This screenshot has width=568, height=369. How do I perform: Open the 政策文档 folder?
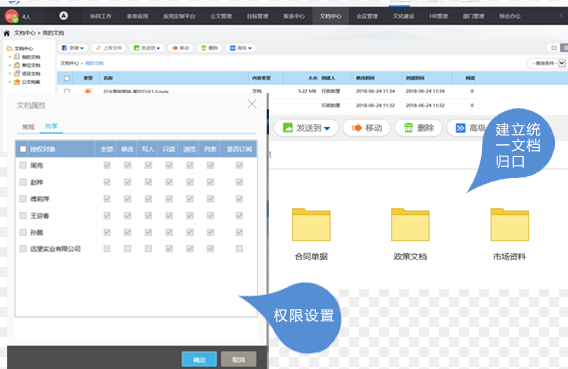410,225
